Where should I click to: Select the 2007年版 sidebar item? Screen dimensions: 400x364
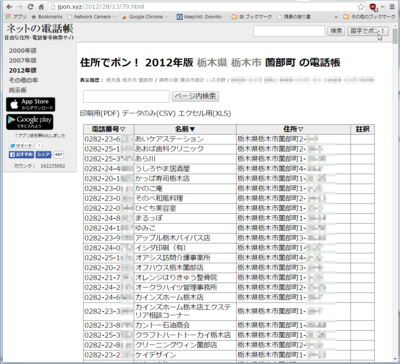23,61
